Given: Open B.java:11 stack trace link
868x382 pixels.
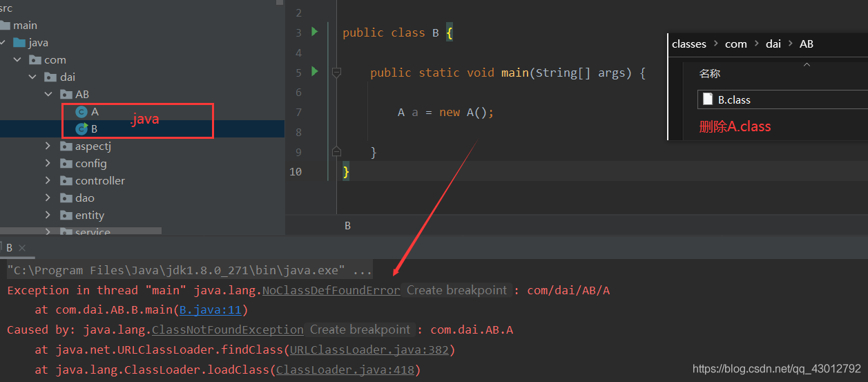Looking at the screenshot, I should click(210, 310).
